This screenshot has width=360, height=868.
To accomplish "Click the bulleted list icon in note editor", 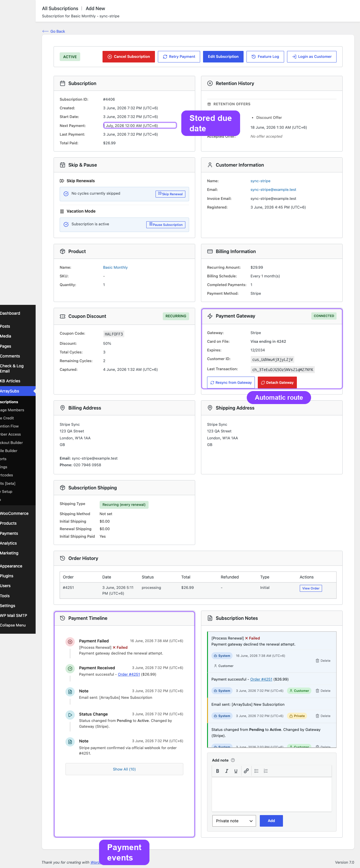I will [256, 771].
